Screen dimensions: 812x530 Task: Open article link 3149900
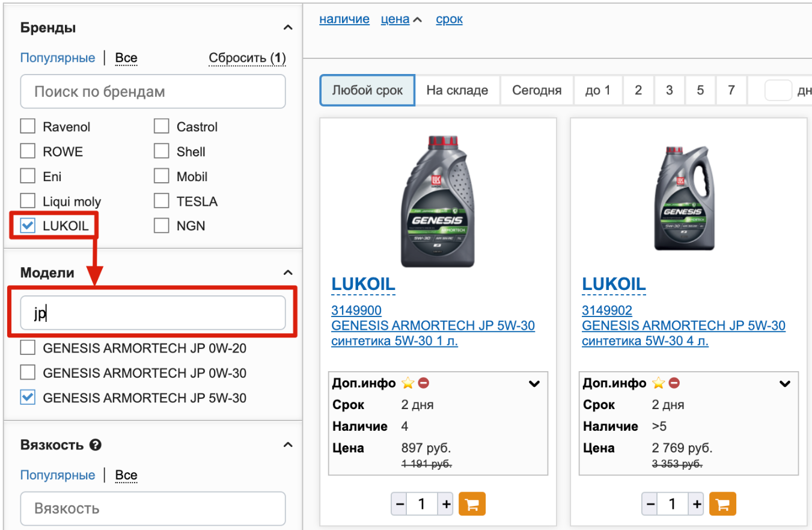point(356,310)
